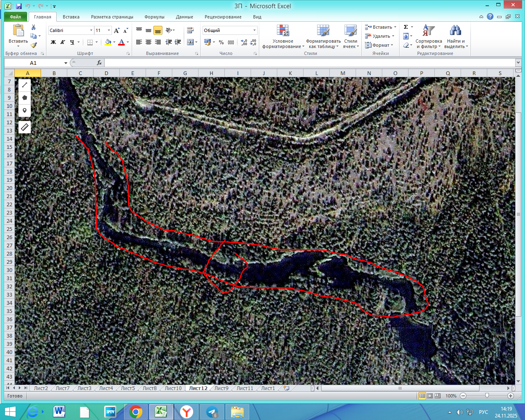Viewport: 525px width, 420px height.
Task: Select the ruler measure tool on the map
Action: 25,127
